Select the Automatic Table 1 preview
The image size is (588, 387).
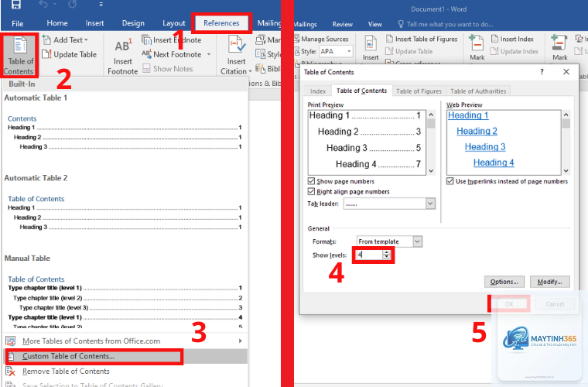124,128
